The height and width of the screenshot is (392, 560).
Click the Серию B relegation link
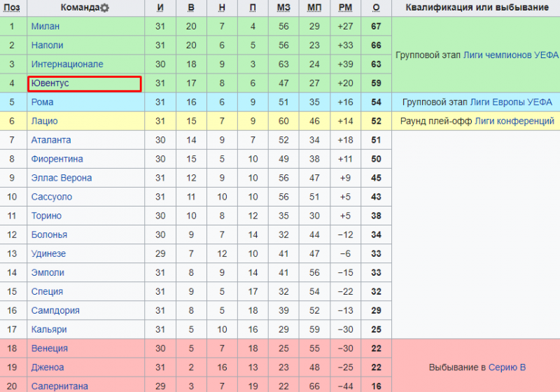click(x=507, y=367)
